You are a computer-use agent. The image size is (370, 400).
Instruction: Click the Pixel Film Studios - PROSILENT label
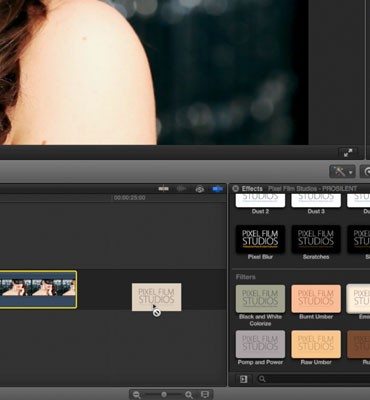point(312,189)
